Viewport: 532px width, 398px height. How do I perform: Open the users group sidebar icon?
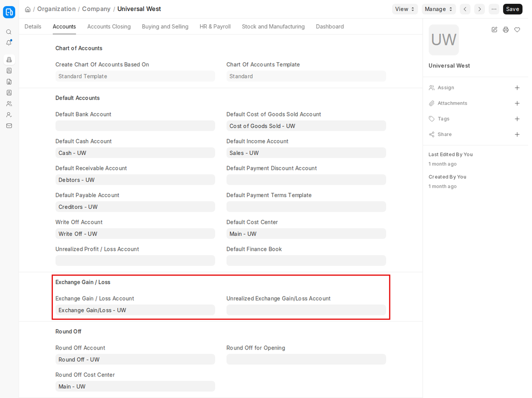[9, 104]
